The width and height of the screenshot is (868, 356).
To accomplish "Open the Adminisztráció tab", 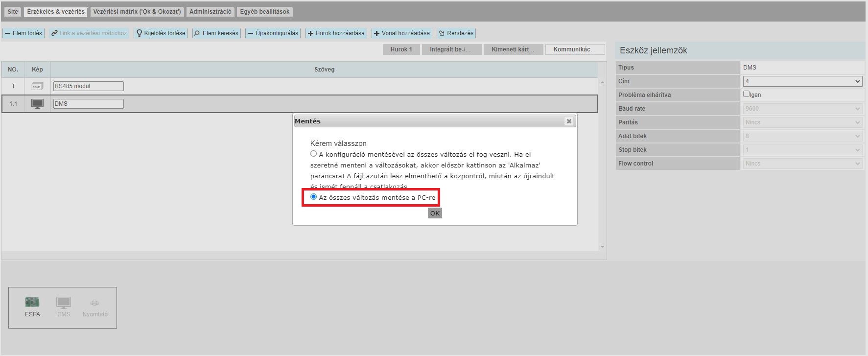I will (211, 12).
